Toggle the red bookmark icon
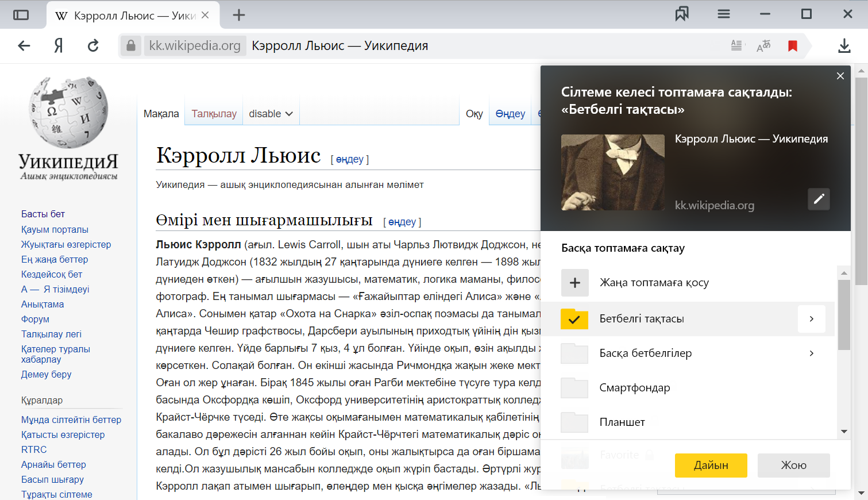Image resolution: width=868 pixels, height=500 pixels. pos(793,45)
